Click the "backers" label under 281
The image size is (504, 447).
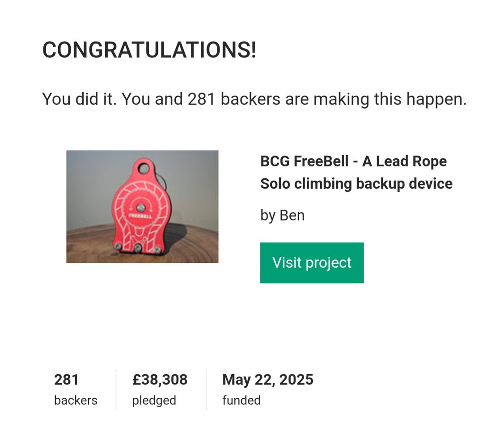(76, 401)
